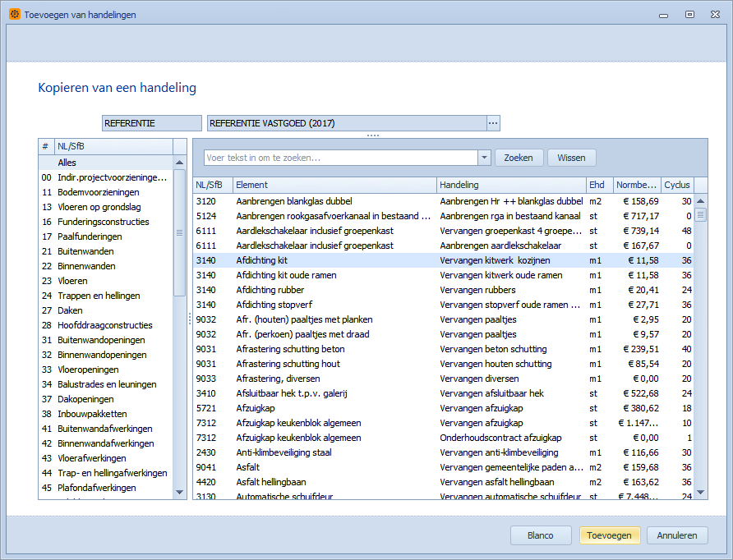This screenshot has width=733, height=560.
Task: Click the Zoeken button
Action: pos(519,158)
